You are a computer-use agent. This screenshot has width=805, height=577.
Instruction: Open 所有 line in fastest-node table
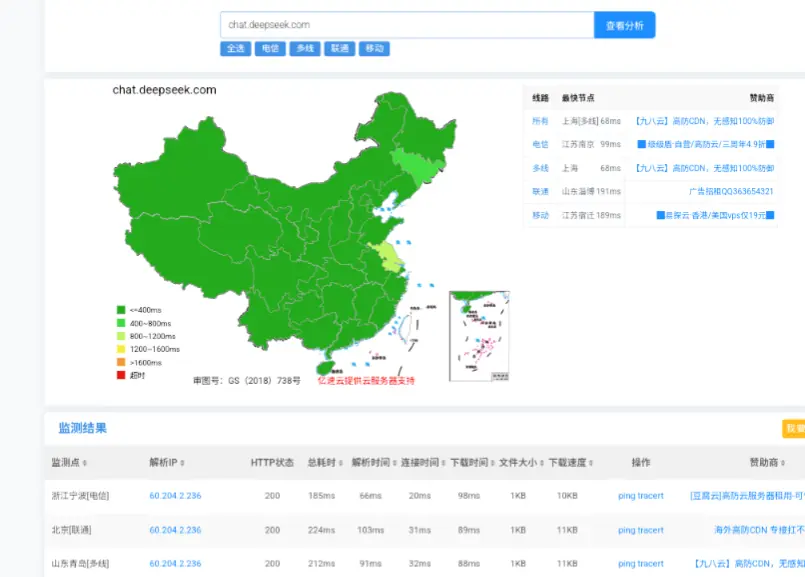point(540,121)
